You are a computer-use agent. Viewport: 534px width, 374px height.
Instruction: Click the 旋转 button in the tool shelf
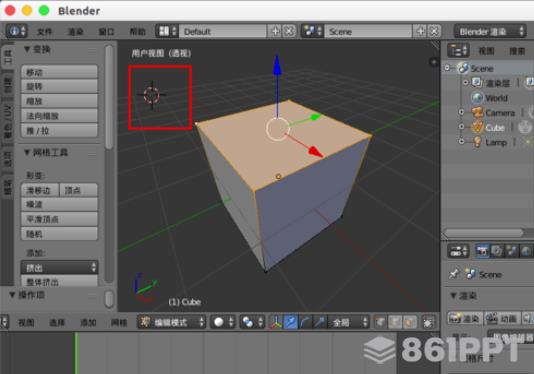(60, 87)
